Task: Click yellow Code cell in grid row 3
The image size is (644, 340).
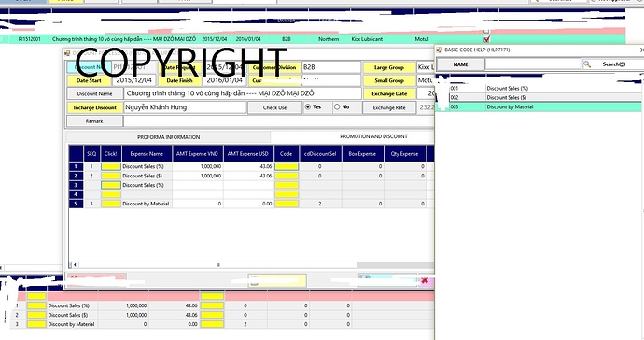Action: [287, 185]
